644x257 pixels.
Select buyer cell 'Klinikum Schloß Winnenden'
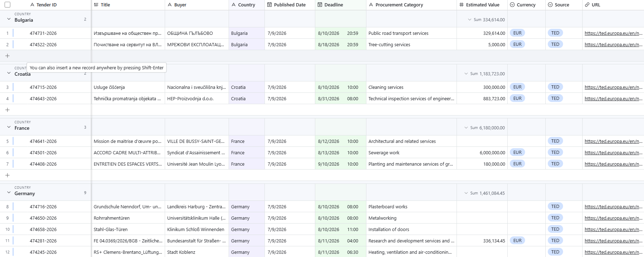[197, 229]
